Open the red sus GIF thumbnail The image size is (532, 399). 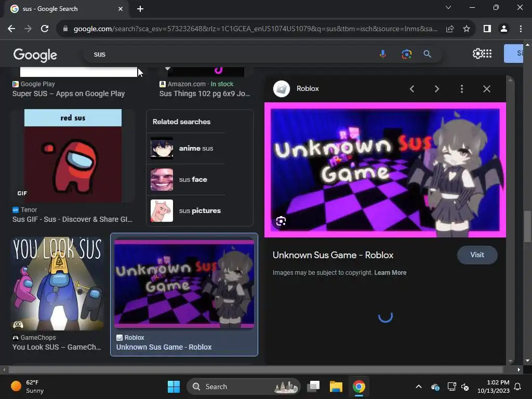(x=73, y=156)
